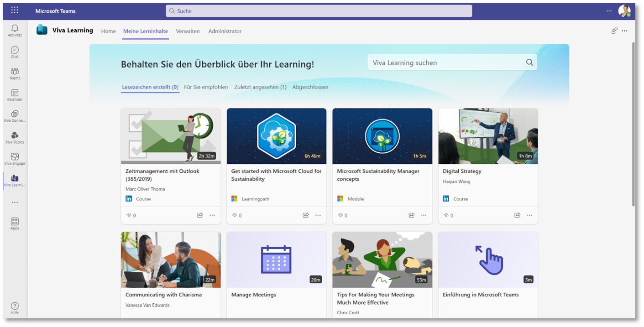The width and height of the screenshot is (644, 327).
Task: Open title bar settings and more ellipsis
Action: click(x=609, y=11)
